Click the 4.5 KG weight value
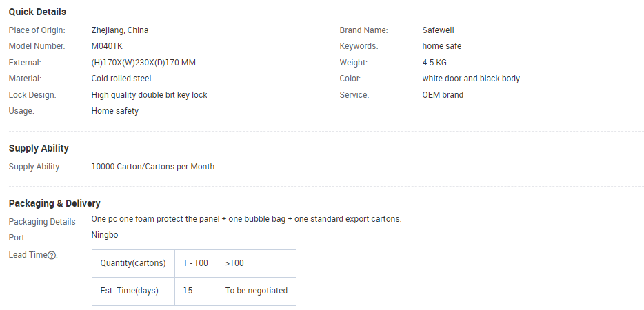 click(x=434, y=63)
